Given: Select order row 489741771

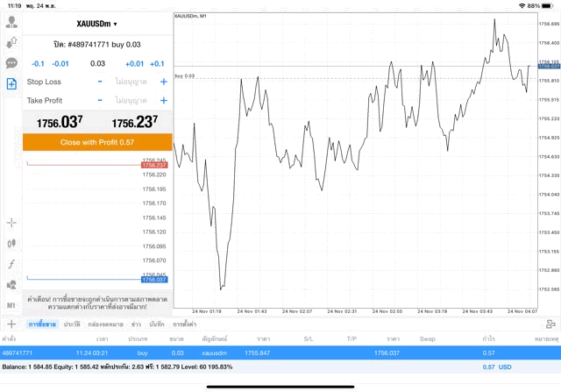Looking at the screenshot, I should 280,353.
